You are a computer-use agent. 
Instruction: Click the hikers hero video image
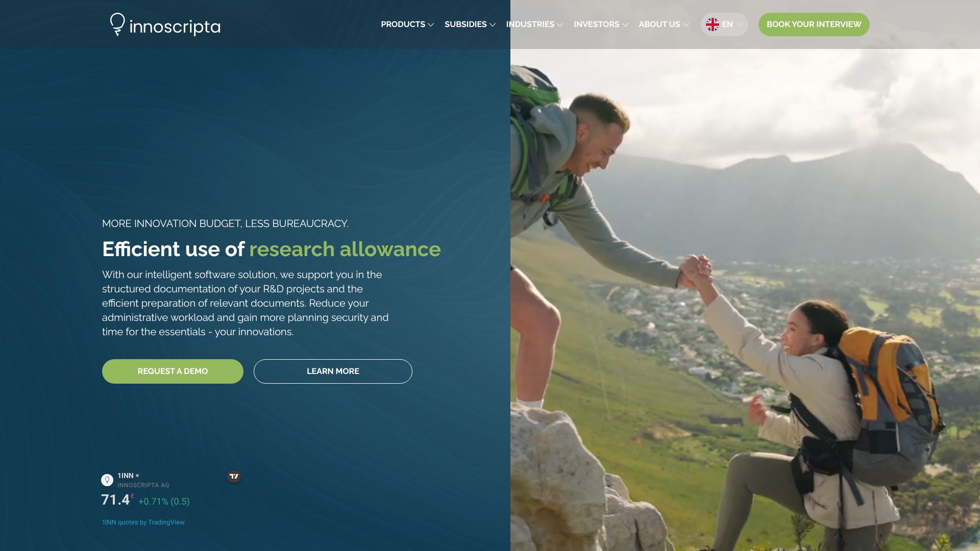click(x=745, y=306)
